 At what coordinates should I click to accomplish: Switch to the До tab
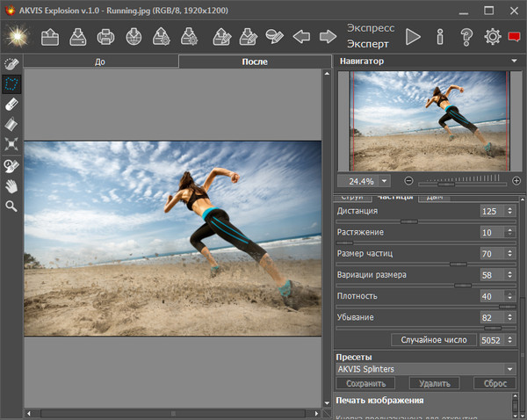pos(101,62)
